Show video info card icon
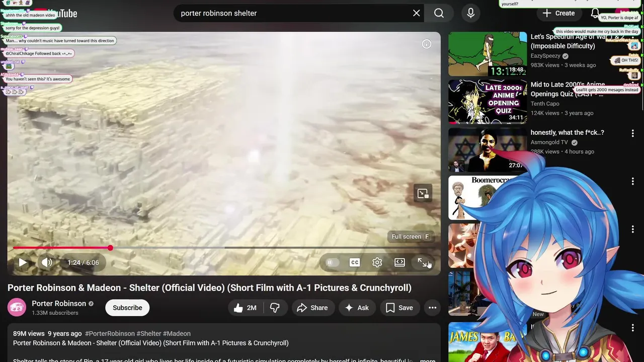Image resolution: width=644 pixels, height=362 pixels. [427, 44]
